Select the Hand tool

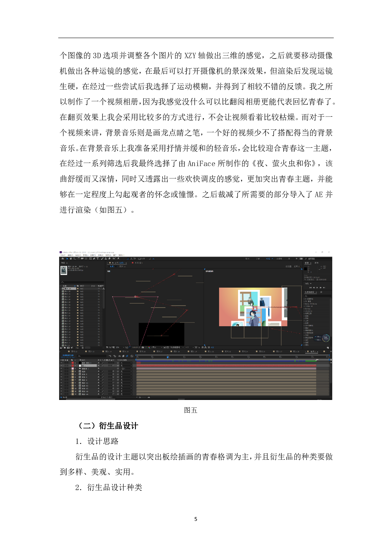[71, 259]
